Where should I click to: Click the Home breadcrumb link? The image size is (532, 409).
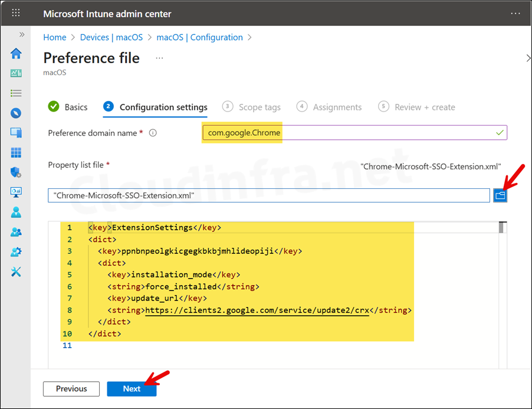(55, 37)
